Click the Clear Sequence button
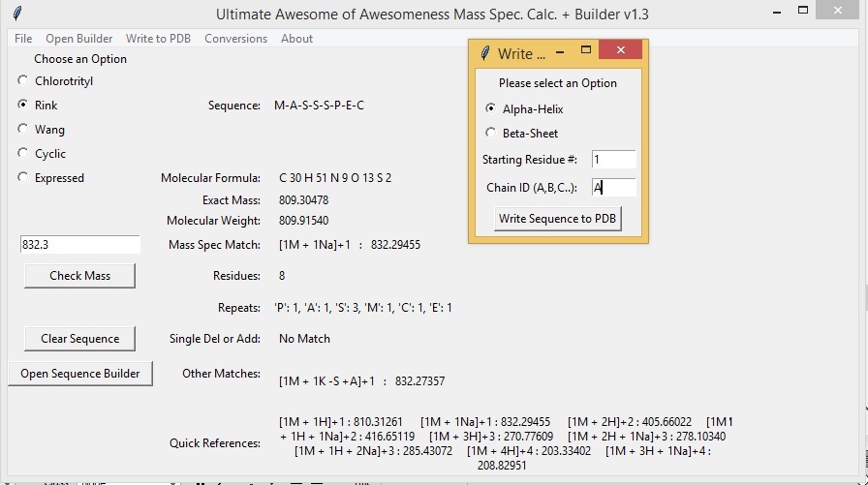The image size is (868, 485). tap(79, 339)
